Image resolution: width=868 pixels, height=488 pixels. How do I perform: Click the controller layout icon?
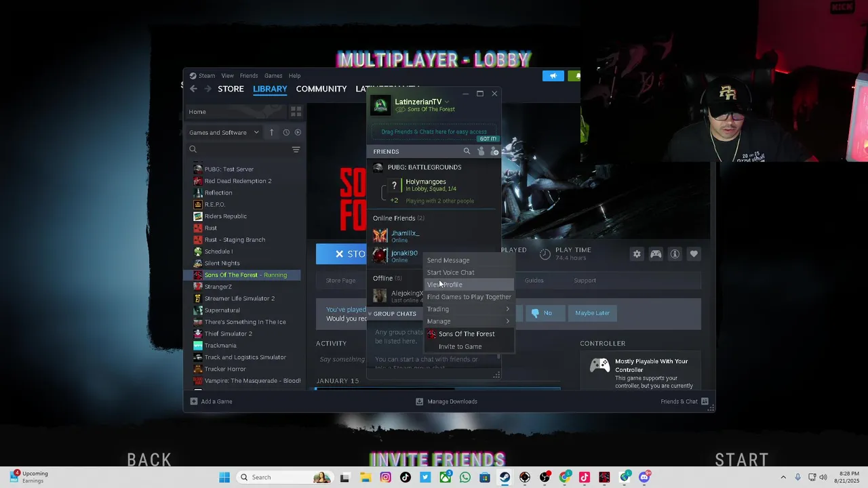656,254
